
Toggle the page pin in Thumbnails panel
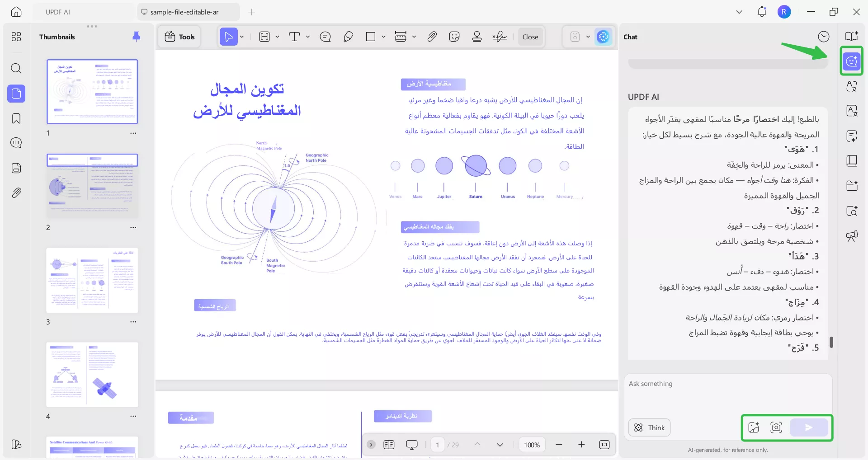137,37
